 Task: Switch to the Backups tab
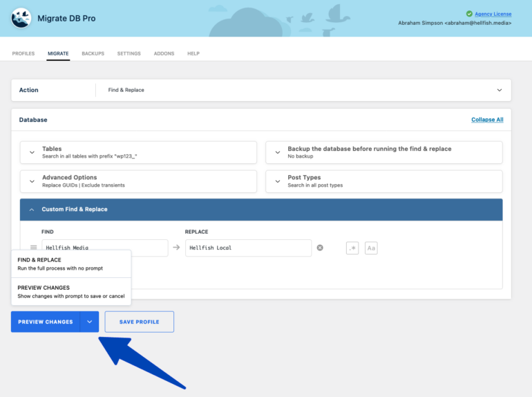pos(93,53)
